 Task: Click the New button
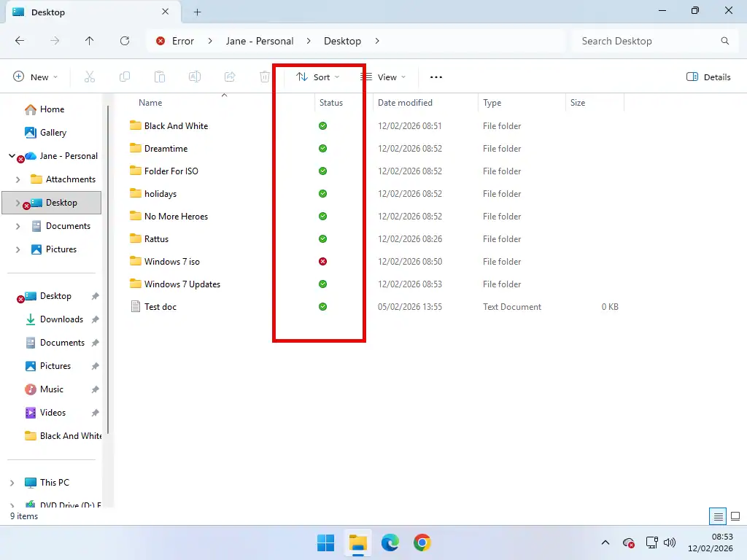34,77
